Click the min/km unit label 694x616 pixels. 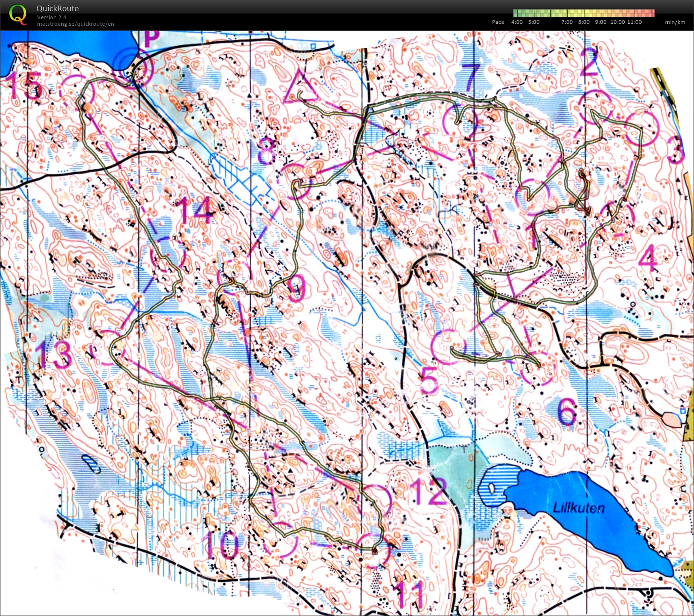675,22
